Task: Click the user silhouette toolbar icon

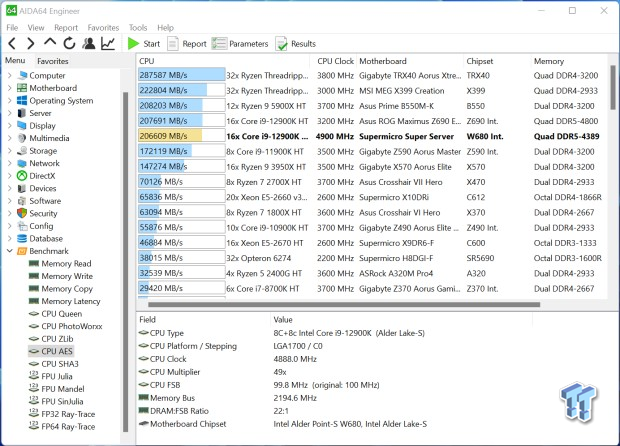Action: (89, 44)
